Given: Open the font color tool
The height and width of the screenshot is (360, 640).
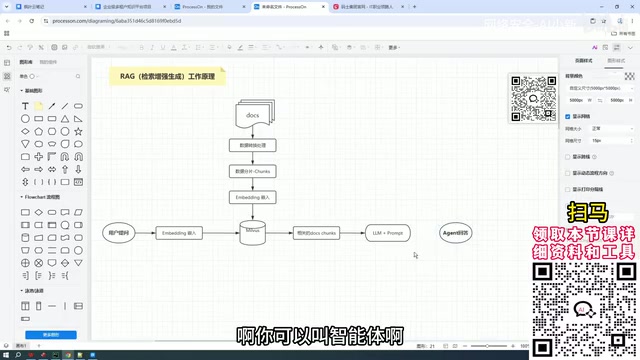Looking at the screenshot, I should (x=173, y=47).
